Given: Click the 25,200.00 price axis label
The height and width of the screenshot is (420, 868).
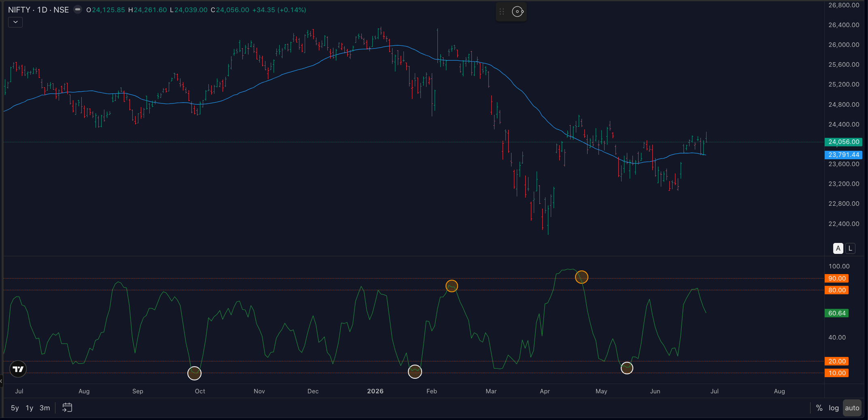Looking at the screenshot, I should [844, 84].
